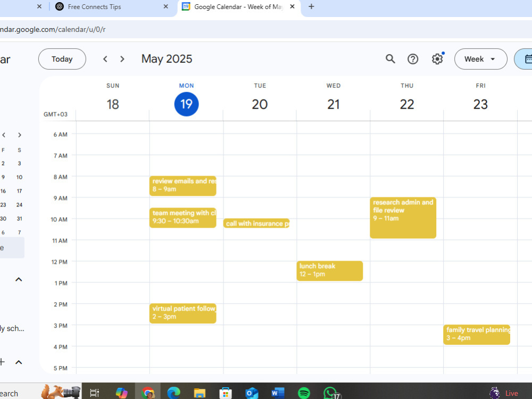This screenshot has width=532, height=399.
Task: Open review emails 8–9am event
Action: (x=183, y=186)
